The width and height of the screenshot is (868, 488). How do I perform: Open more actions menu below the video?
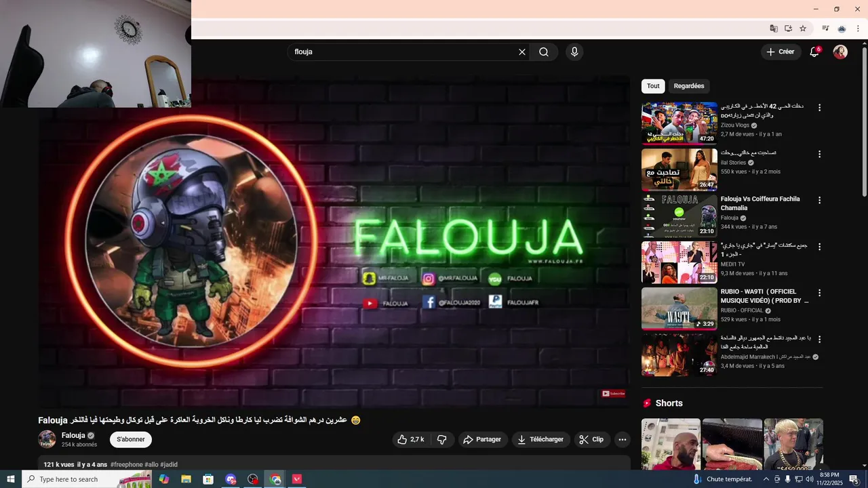[x=623, y=440]
